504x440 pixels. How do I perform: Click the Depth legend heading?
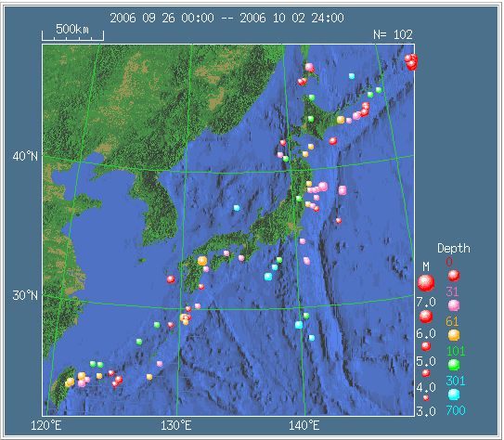click(454, 249)
